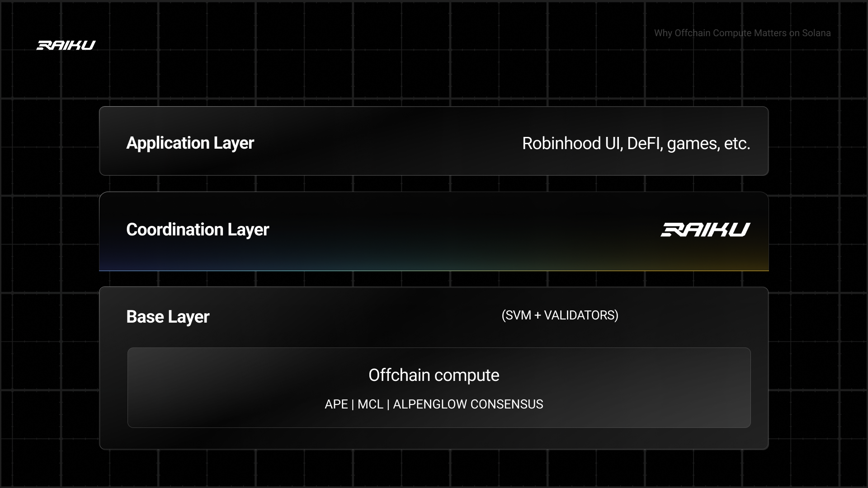Click empty right side of Offchain compute box

(x=656, y=389)
